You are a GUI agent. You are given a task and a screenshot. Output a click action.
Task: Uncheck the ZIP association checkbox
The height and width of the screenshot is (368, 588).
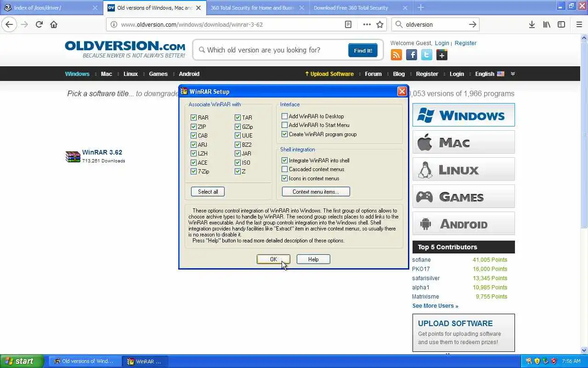click(x=193, y=127)
